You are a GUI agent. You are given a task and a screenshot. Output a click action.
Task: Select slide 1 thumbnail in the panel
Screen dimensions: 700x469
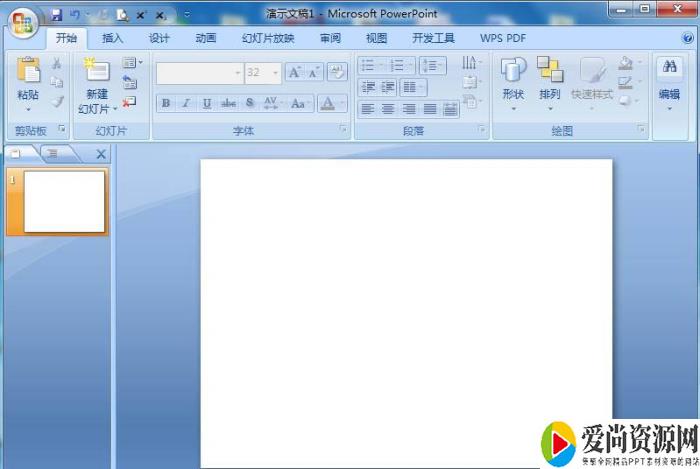point(64,201)
